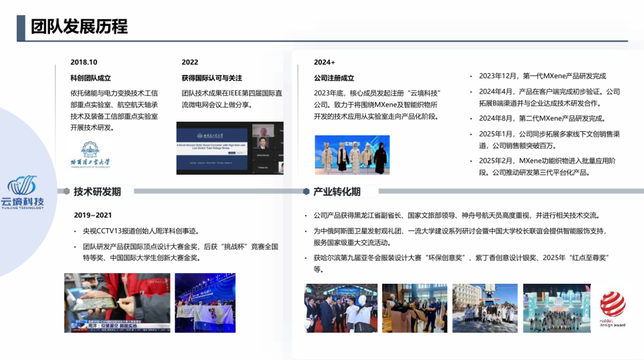Screen dimensions: 644x360
Task: Click the 依托储能与电力变换技术 paragraph
Action: point(114,110)
